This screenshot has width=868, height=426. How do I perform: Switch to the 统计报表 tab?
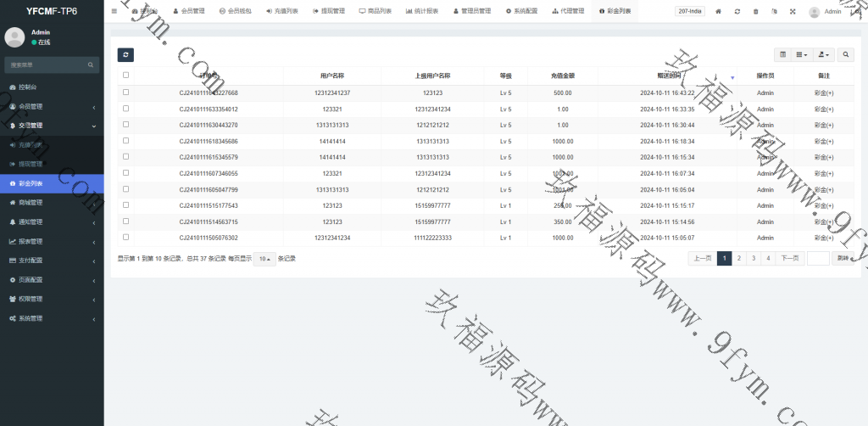421,12
